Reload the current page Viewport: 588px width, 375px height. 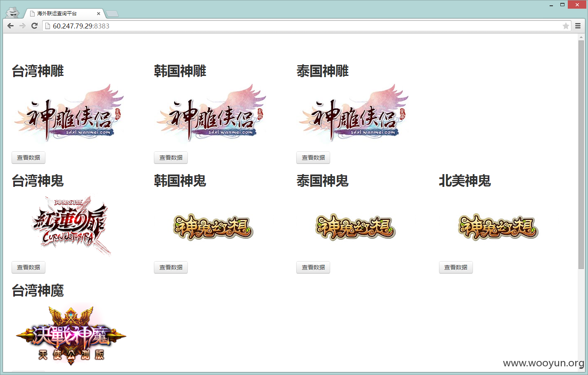(35, 26)
